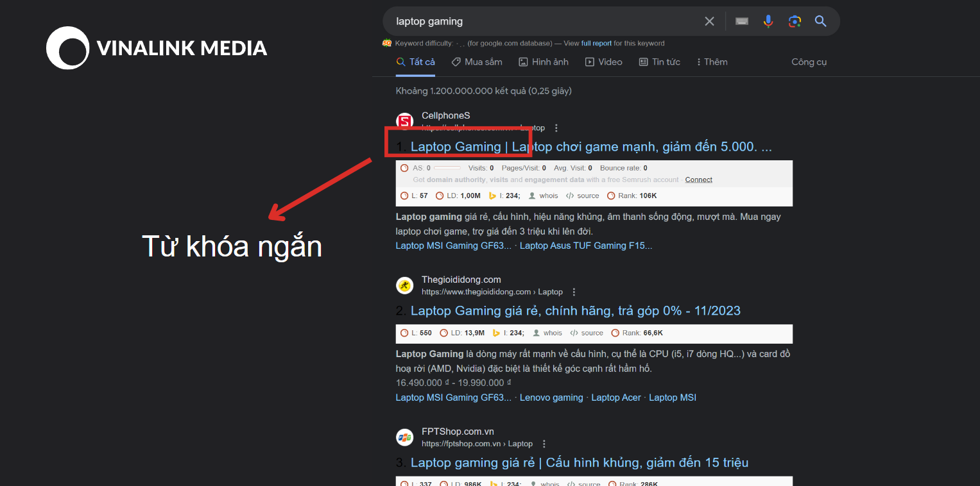Open the 'Tin tức' tab

pos(660,62)
